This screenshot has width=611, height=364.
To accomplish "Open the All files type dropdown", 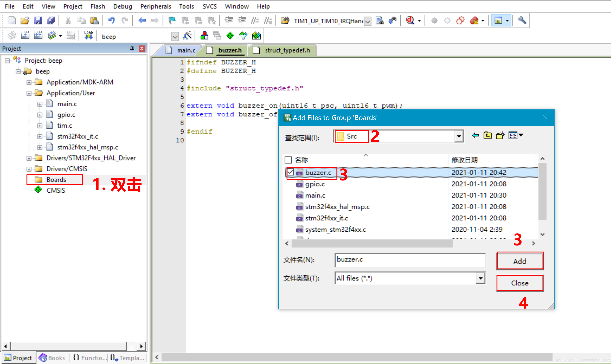I will point(480,278).
